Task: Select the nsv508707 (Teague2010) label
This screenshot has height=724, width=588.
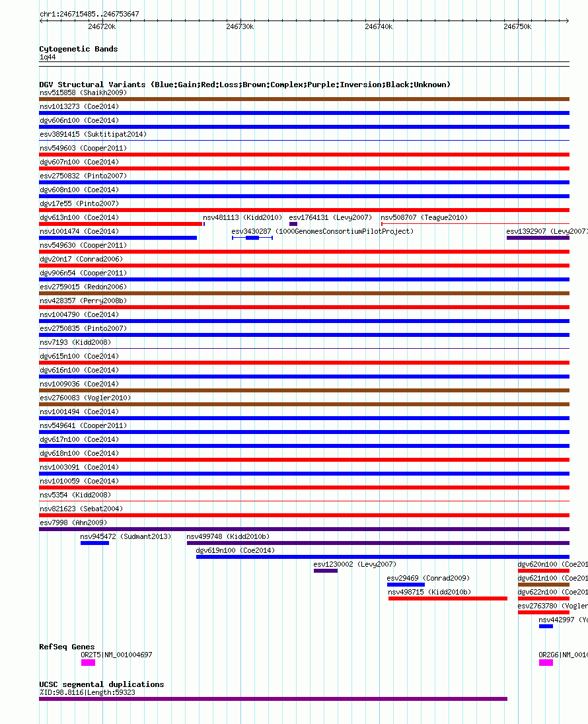Action: coord(424,217)
